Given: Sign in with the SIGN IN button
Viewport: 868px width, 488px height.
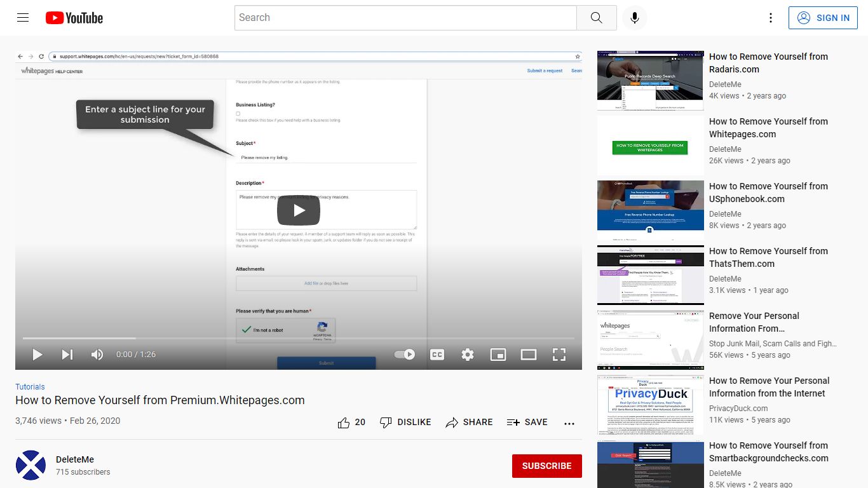Looking at the screenshot, I should coord(823,18).
